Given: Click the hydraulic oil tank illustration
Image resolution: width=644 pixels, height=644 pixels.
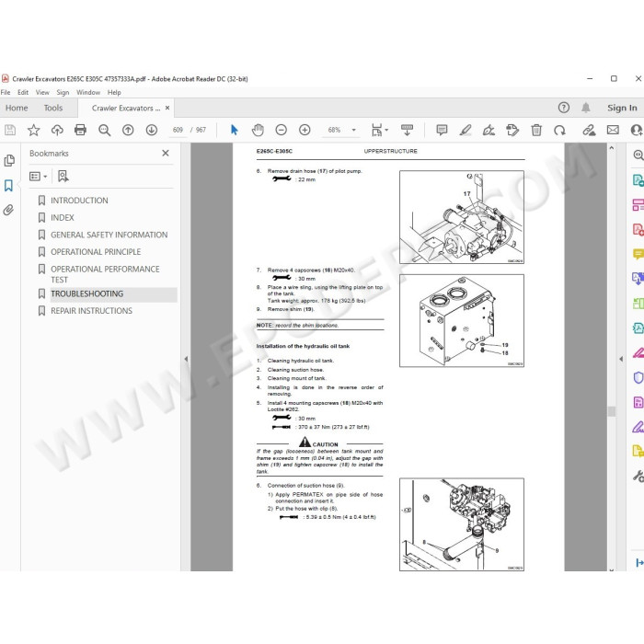Looking at the screenshot, I should click(462, 321).
